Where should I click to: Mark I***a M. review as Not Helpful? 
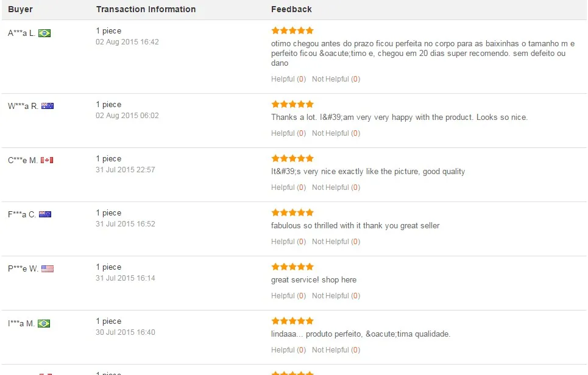click(336, 350)
